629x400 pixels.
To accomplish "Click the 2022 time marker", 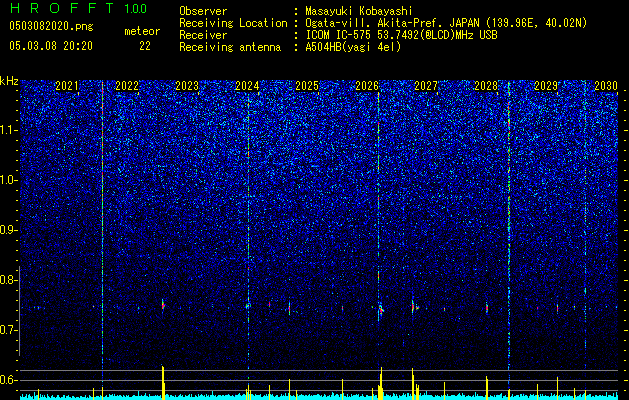I will pos(127,86).
